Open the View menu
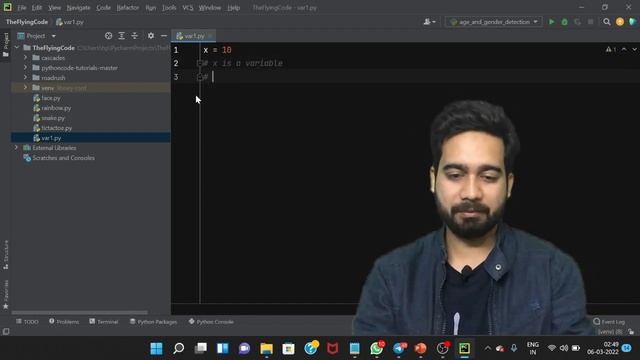Viewport: 640px width, 360px height. [54, 8]
